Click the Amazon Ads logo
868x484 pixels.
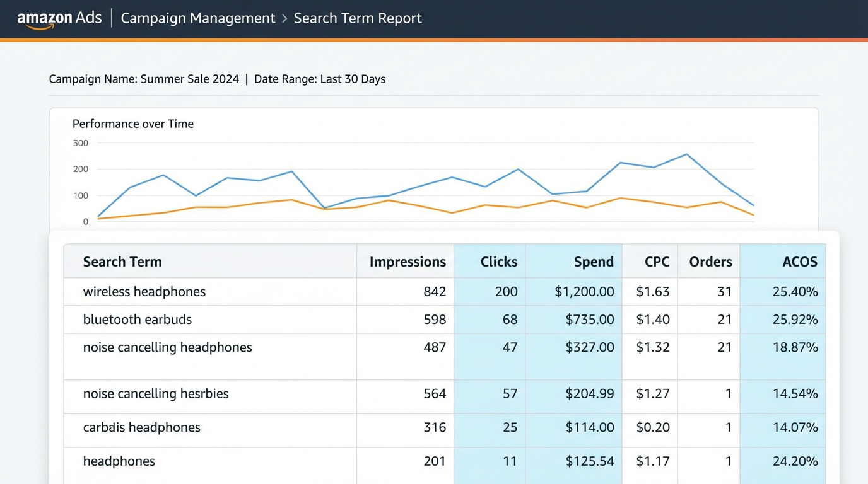[60, 18]
